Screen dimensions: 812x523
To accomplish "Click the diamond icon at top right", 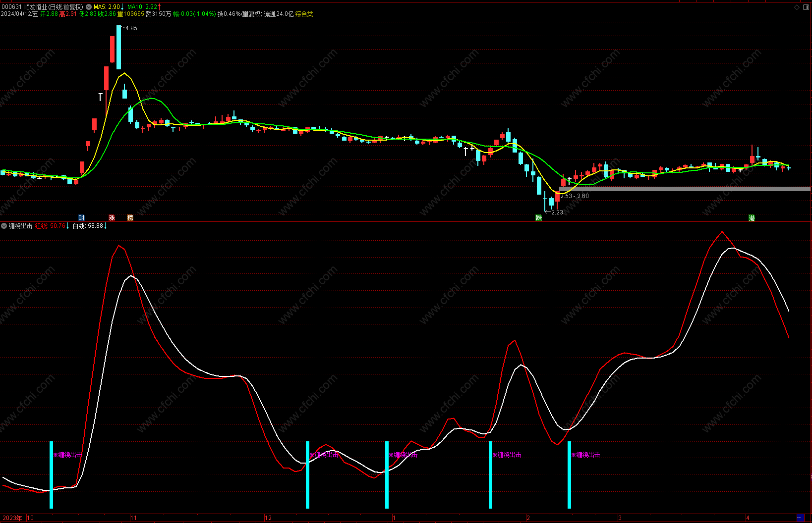I will [x=797, y=7].
